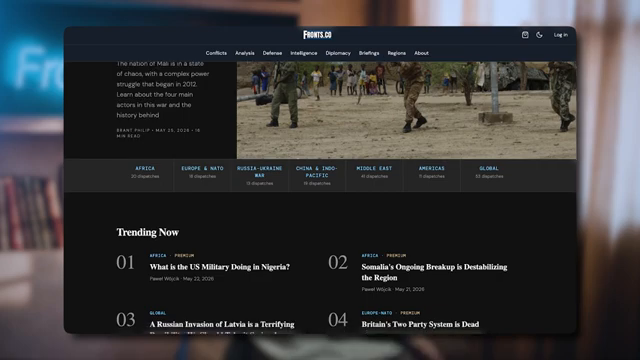
Task: Open the Regions menu item
Action: point(397,53)
